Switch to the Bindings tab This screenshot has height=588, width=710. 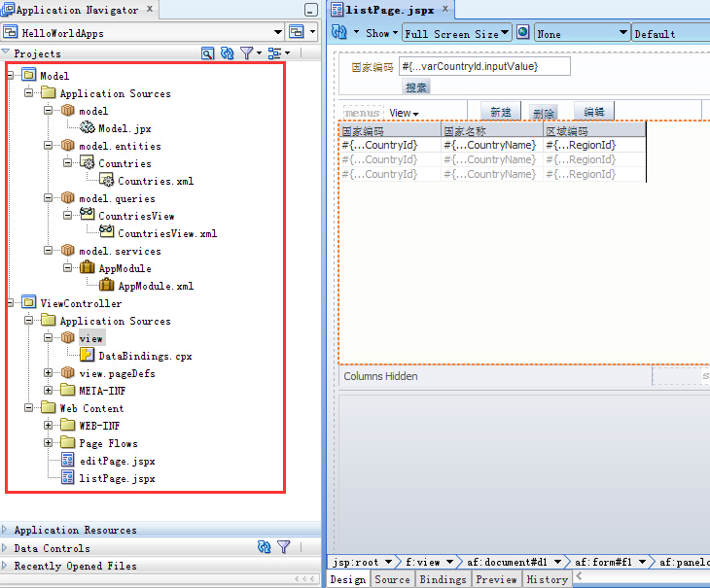click(x=443, y=579)
